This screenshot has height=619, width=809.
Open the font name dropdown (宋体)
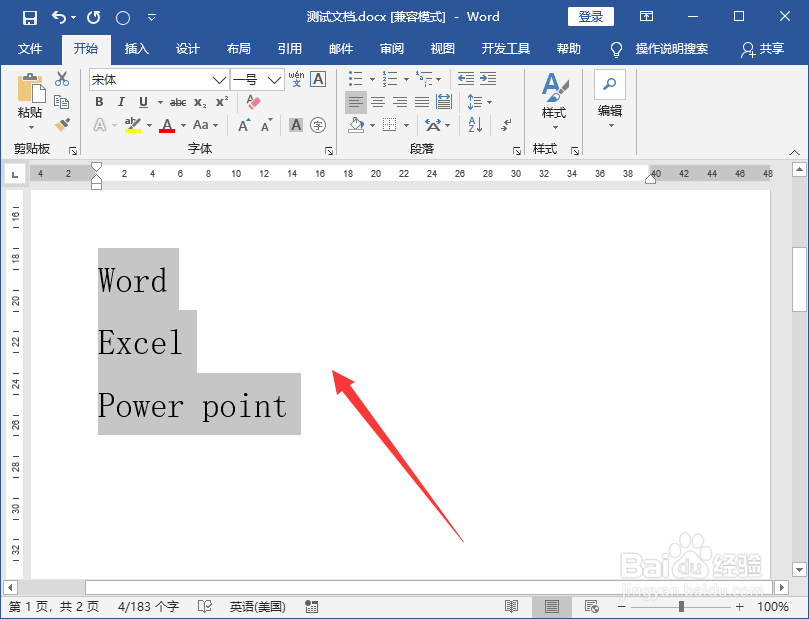[219, 80]
